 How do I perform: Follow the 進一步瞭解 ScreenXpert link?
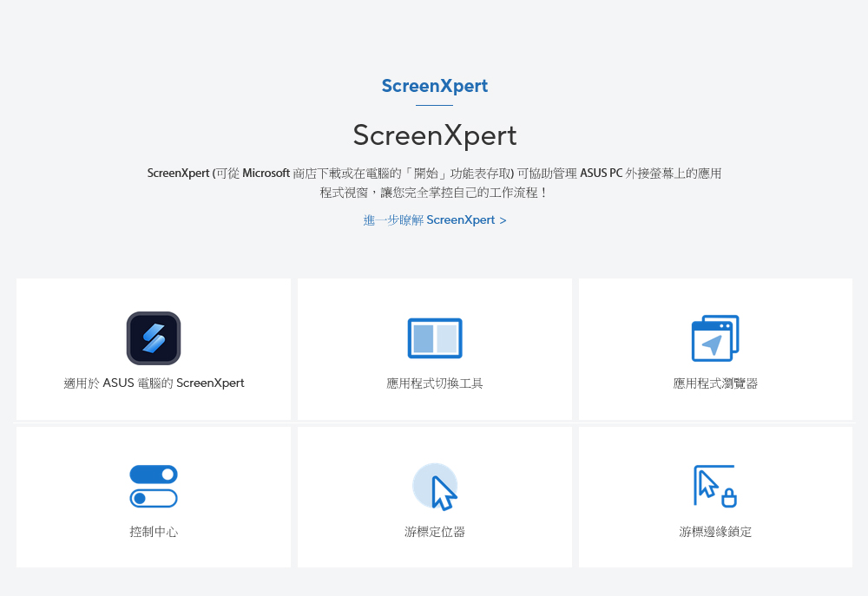(x=435, y=220)
